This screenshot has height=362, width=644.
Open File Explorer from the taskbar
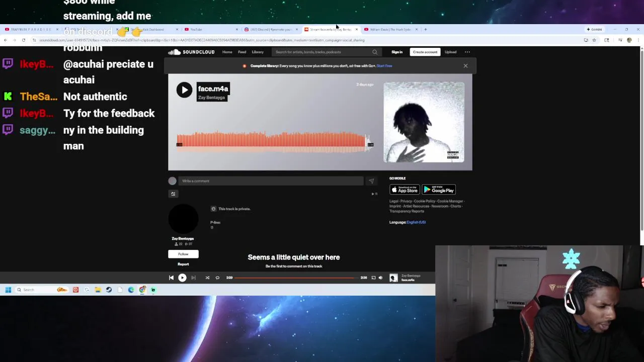98,290
